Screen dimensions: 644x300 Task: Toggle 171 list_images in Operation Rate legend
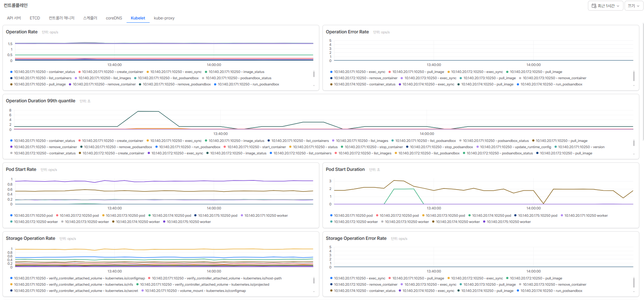pos(103,78)
